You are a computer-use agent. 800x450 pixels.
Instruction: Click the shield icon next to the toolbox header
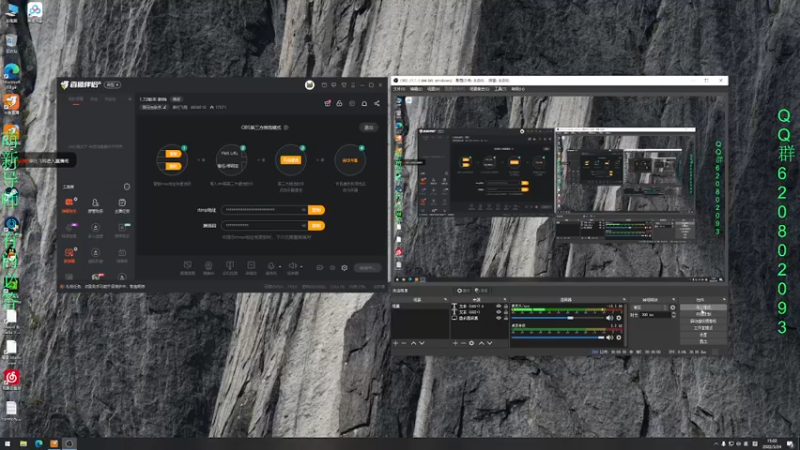pos(127,186)
